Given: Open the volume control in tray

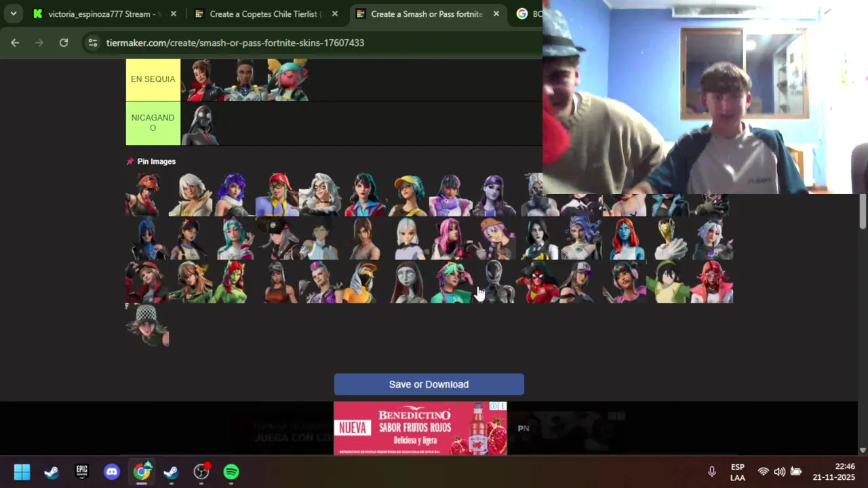Looking at the screenshot, I should pos(779,472).
